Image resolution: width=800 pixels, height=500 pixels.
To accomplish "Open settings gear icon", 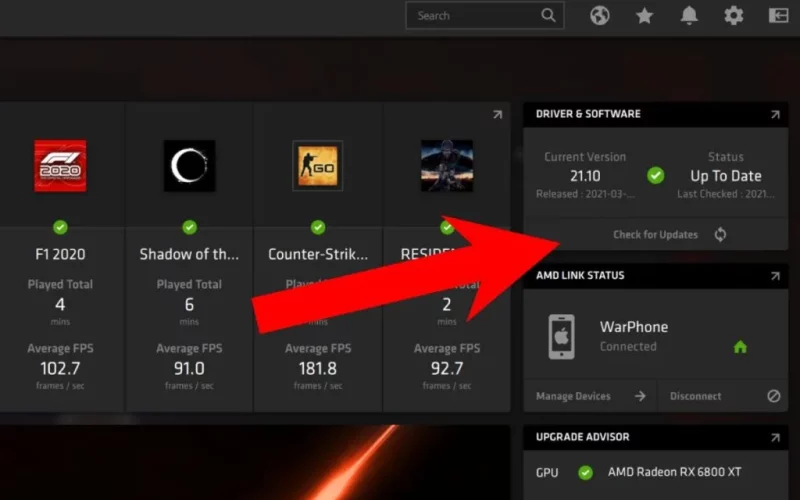I will click(734, 16).
